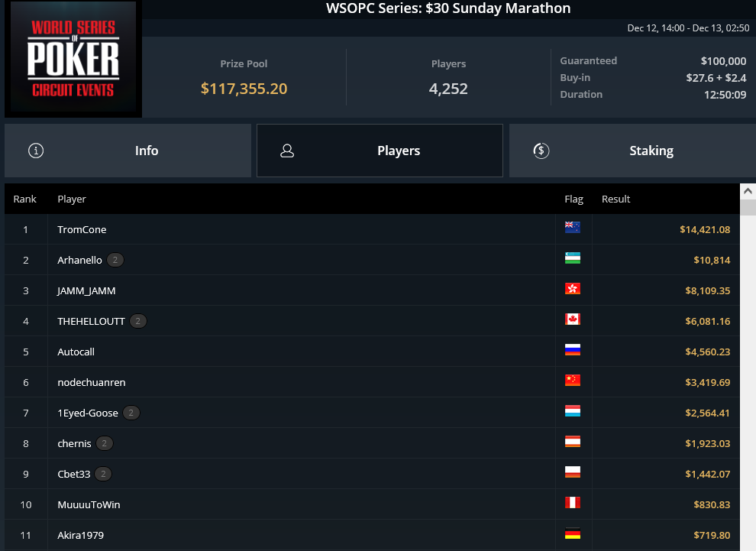Click the Info tab's circled i icon
This screenshot has width=756, height=551.
point(36,151)
